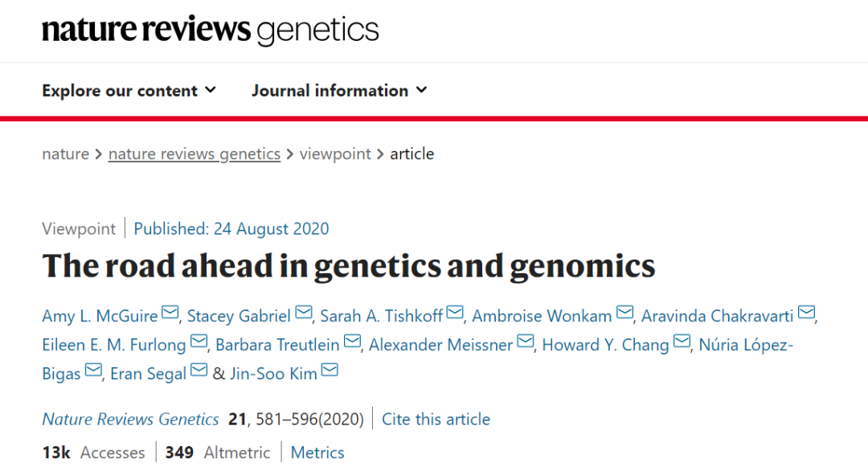Click the email icon after Barbara Treutlein
This screenshot has width=868, height=475.
tap(352, 342)
